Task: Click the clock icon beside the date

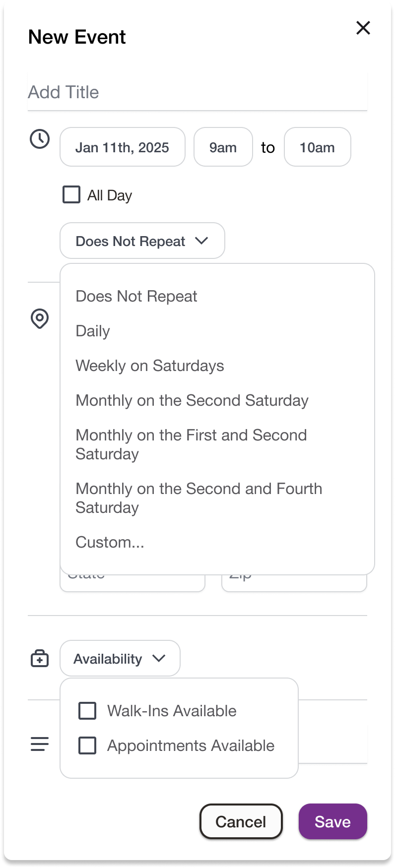Action: tap(40, 139)
